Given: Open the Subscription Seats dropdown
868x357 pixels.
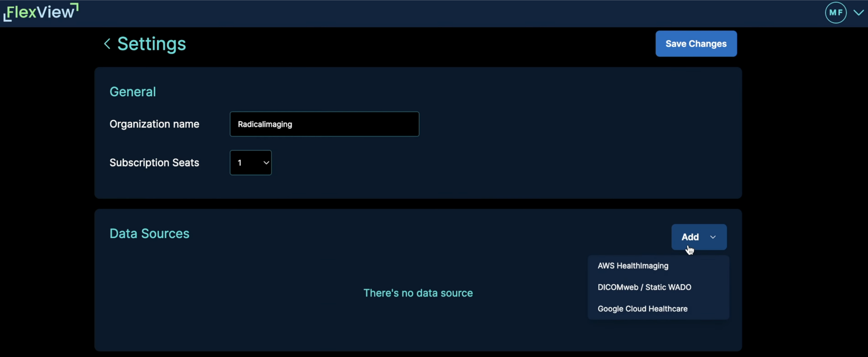Looking at the screenshot, I should (x=250, y=163).
